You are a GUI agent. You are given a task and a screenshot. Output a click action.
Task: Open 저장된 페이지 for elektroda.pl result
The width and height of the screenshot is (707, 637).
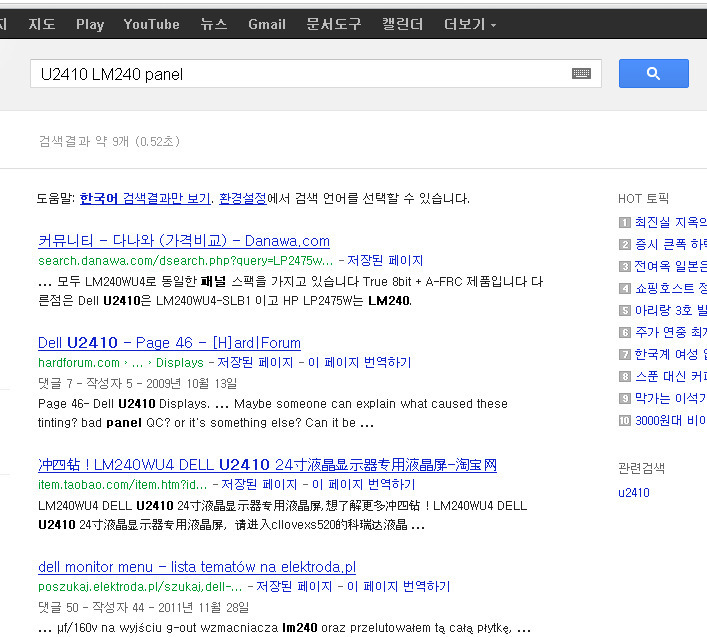click(x=294, y=587)
